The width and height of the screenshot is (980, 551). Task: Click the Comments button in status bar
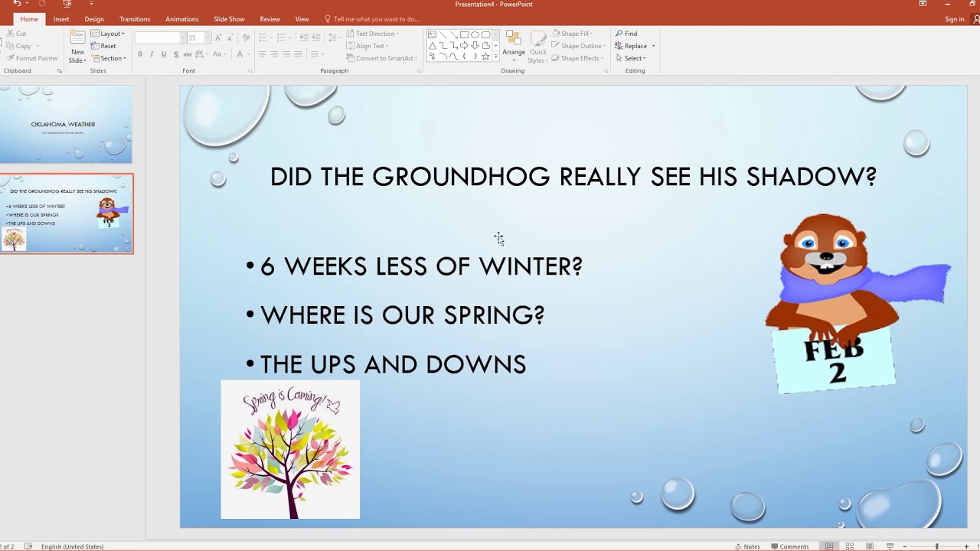tap(790, 546)
